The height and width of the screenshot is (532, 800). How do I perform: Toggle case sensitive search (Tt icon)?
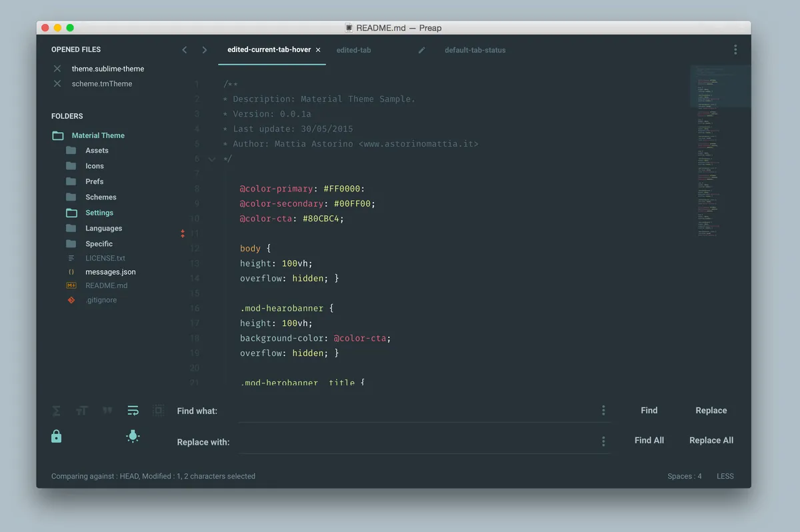click(82, 411)
